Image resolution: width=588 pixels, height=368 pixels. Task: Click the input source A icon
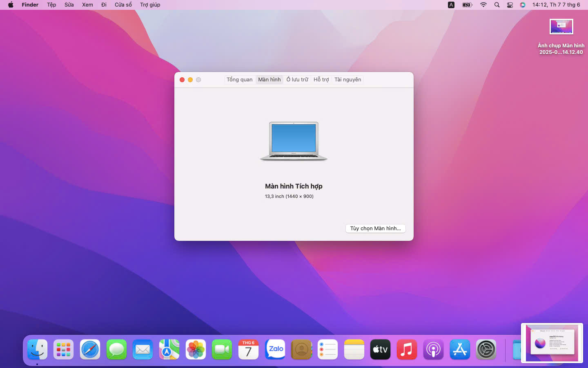click(x=451, y=5)
